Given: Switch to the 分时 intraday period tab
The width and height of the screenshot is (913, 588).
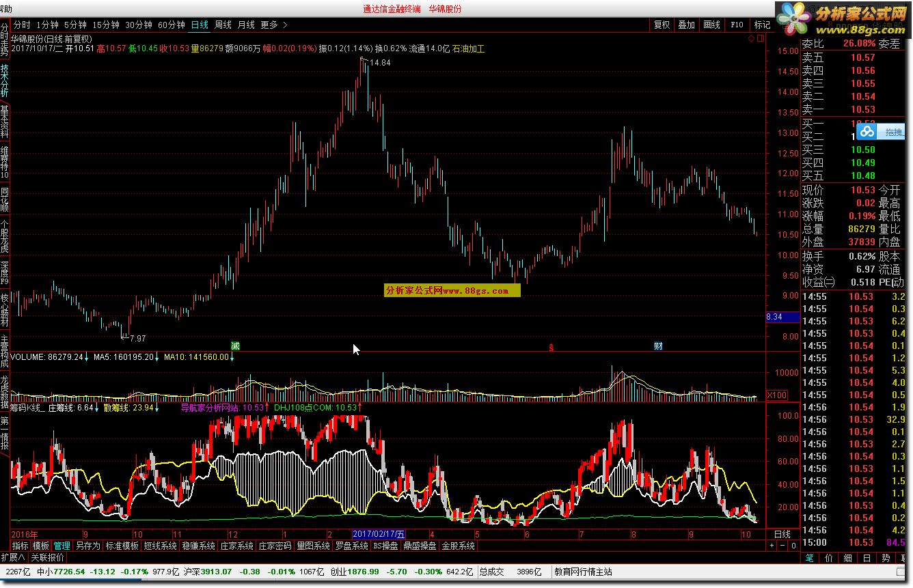Looking at the screenshot, I should coord(23,25).
